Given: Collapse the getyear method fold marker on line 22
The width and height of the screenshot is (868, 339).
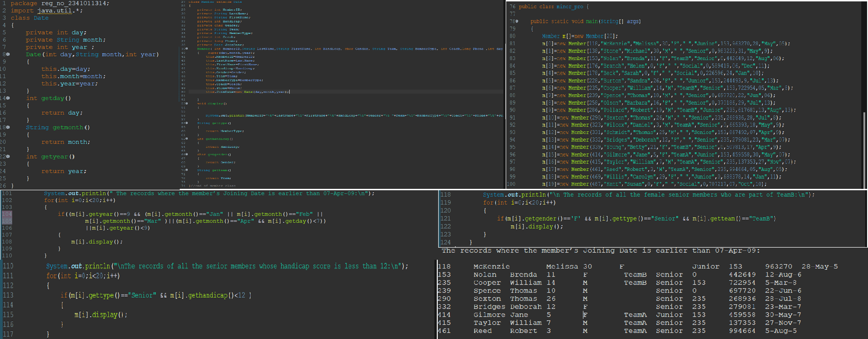Looking at the screenshot, I should click(x=8, y=157).
